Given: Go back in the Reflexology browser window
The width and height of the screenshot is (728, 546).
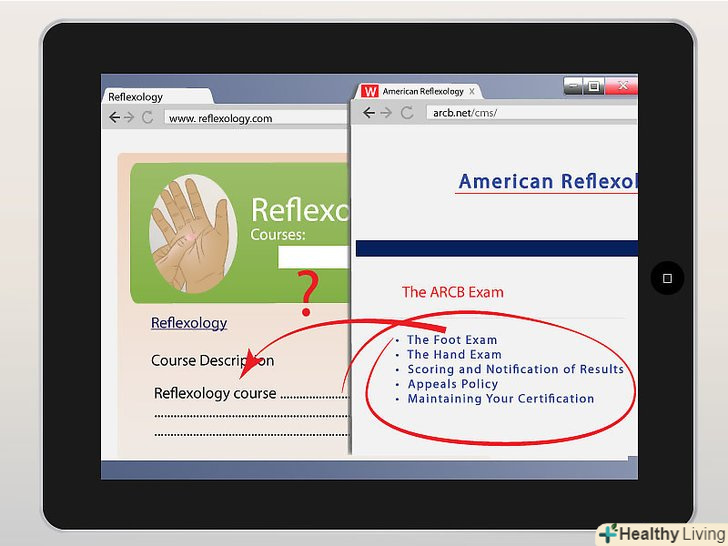Looking at the screenshot, I should point(114,117).
